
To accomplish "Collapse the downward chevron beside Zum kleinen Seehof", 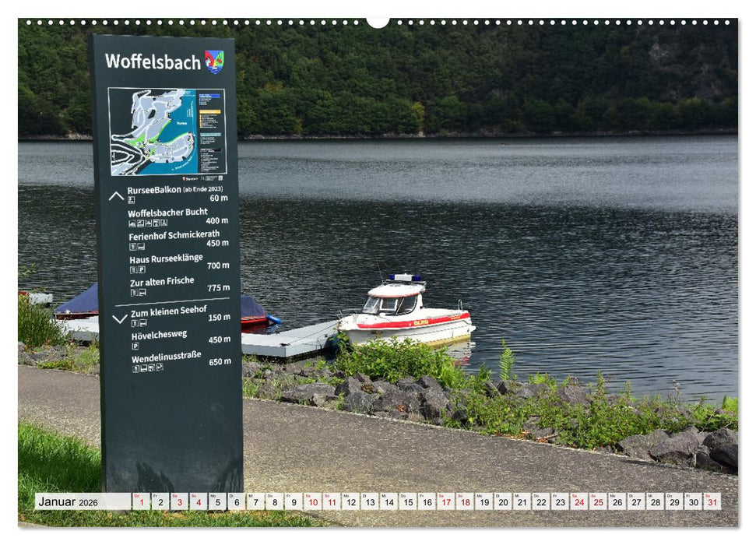I will [x=120, y=318].
